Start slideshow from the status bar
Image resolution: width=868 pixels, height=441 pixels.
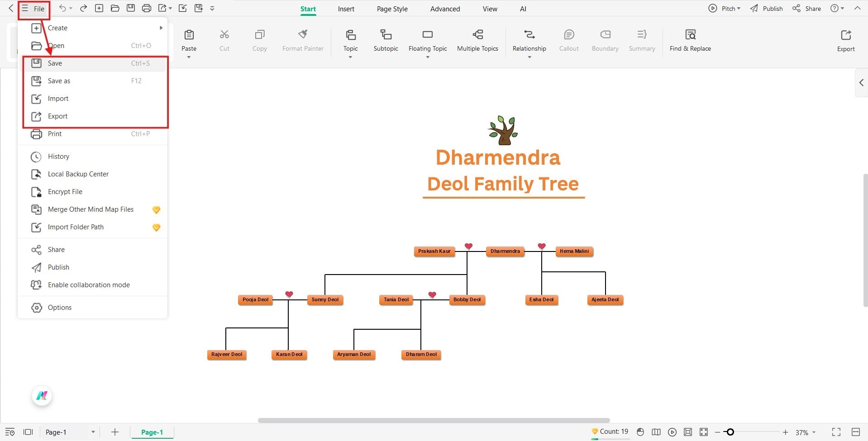point(672,432)
